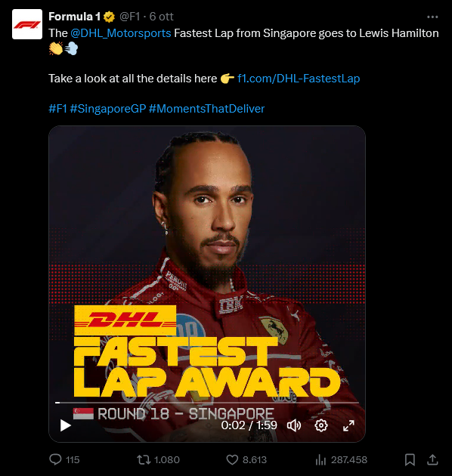Image resolution: width=452 pixels, height=476 pixels.
Task: Open the 6 ott tweet timestamp
Action: (161, 17)
